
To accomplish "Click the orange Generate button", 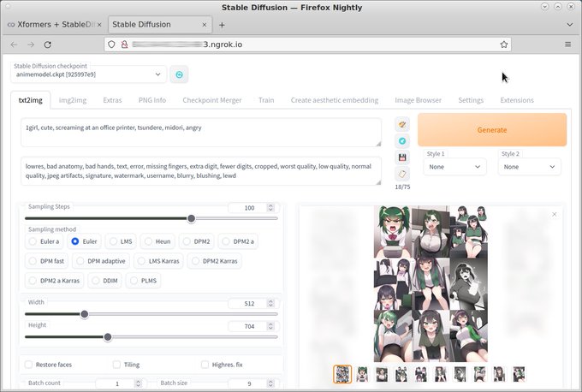I will [x=492, y=130].
